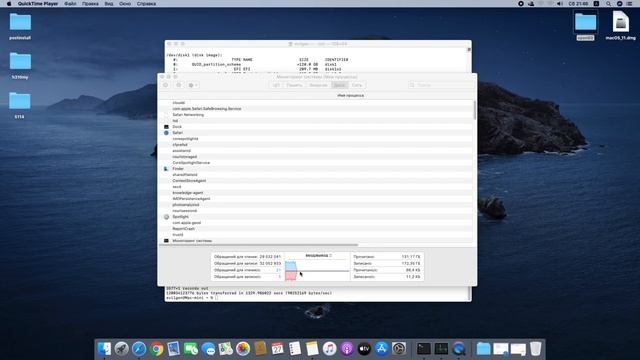Focus the process search field
This screenshot has width=640, height=360.
pyautogui.click(x=440, y=85)
